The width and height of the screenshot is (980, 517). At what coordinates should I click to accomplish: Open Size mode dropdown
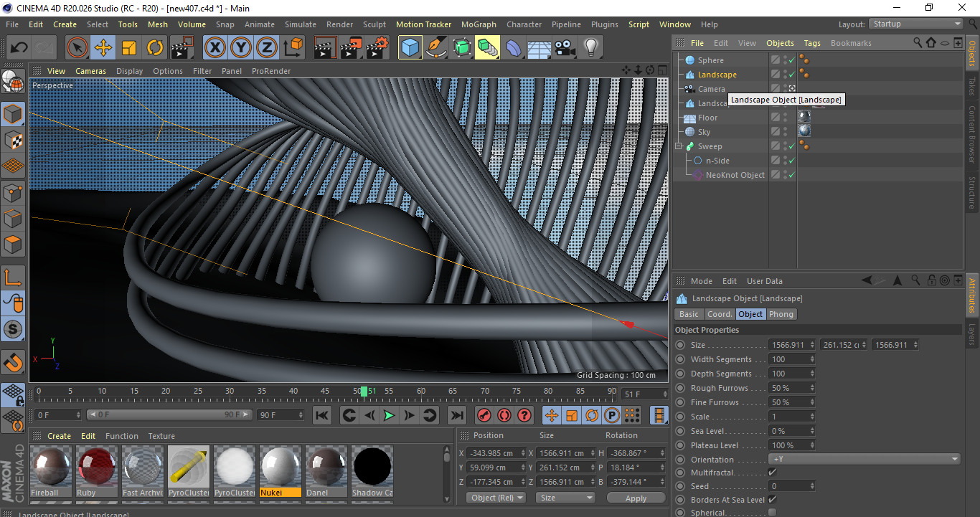(566, 498)
